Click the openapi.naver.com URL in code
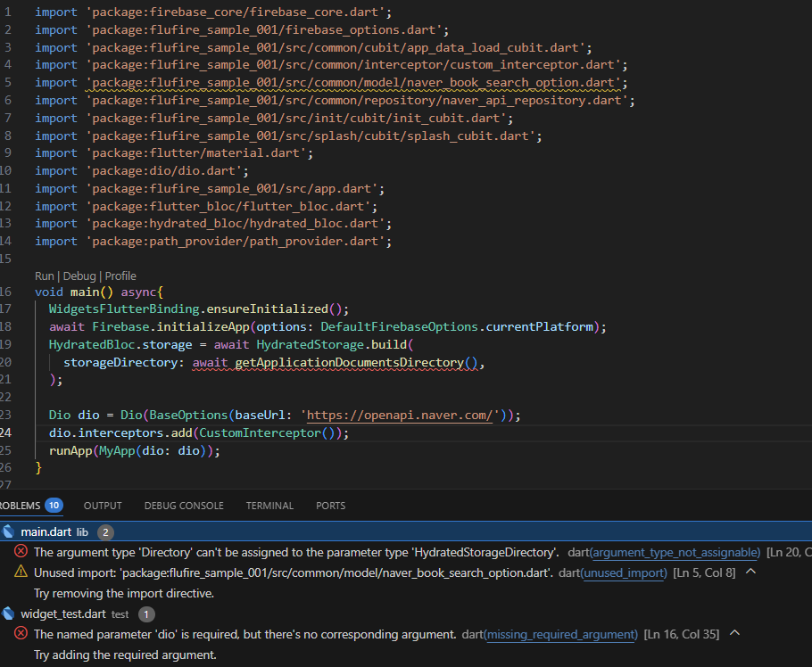This screenshot has height=667, width=812. point(400,415)
